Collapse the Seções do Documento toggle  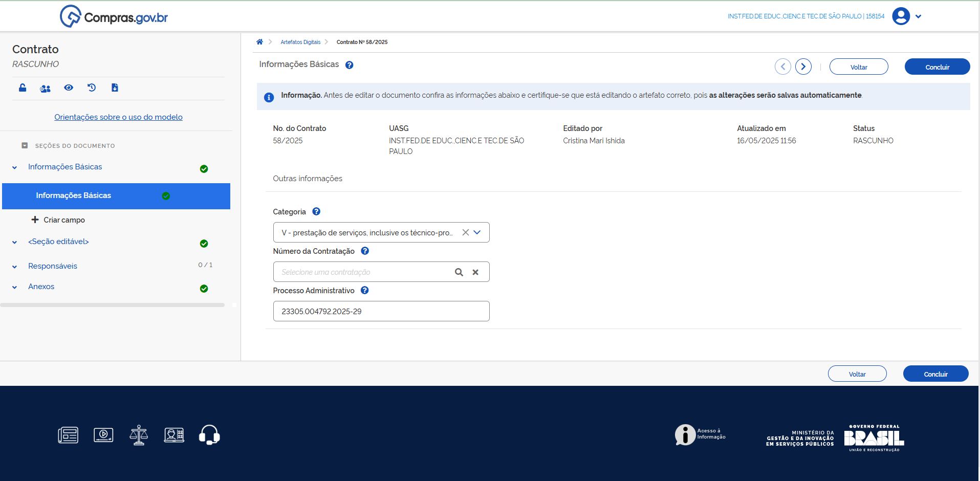(25, 146)
